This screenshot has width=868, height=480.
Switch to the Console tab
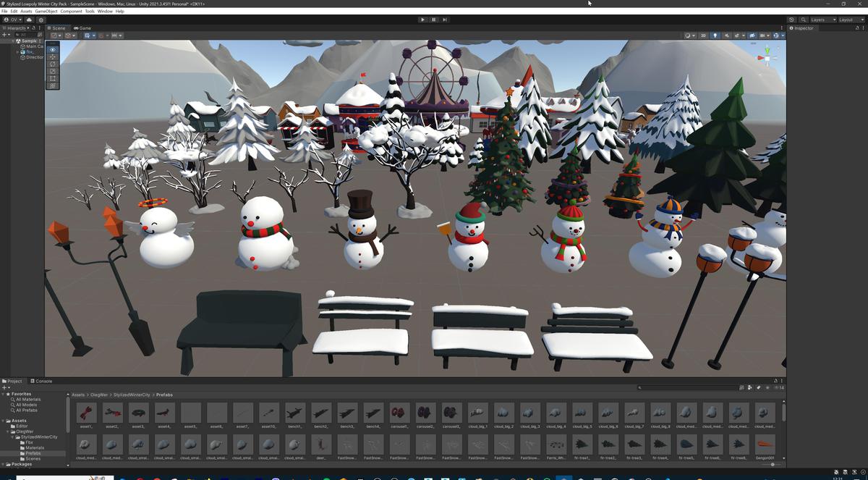coord(41,381)
